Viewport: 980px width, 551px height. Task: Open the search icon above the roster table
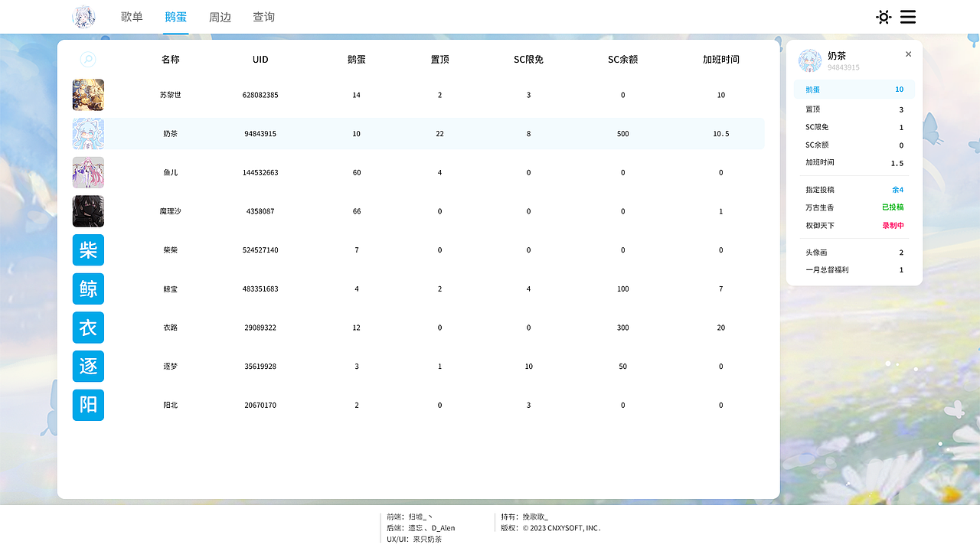(87, 59)
